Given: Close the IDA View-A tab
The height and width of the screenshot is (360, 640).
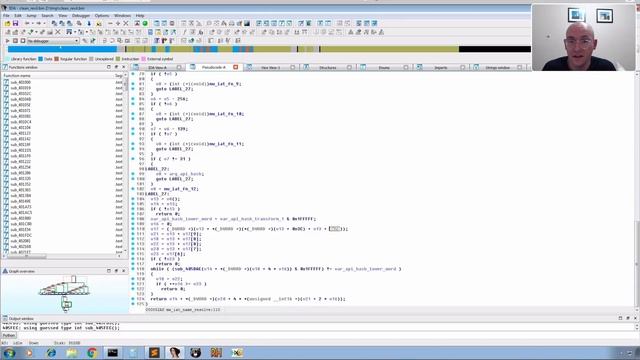Looking at the screenshot, I should click(179, 67).
